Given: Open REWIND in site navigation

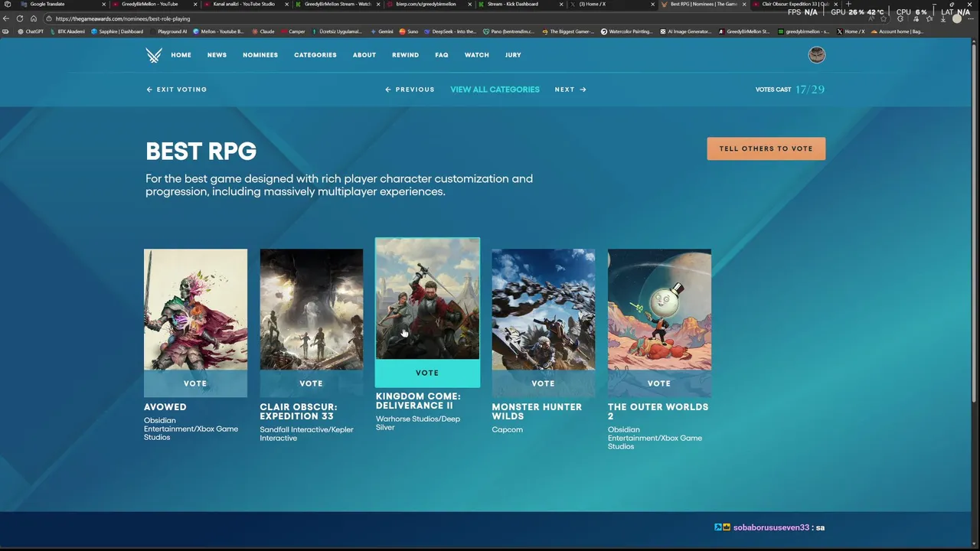Looking at the screenshot, I should click(x=406, y=55).
